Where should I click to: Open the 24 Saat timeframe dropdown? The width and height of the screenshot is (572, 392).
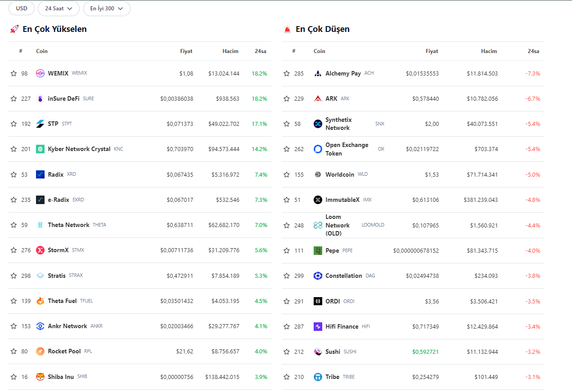tap(59, 9)
